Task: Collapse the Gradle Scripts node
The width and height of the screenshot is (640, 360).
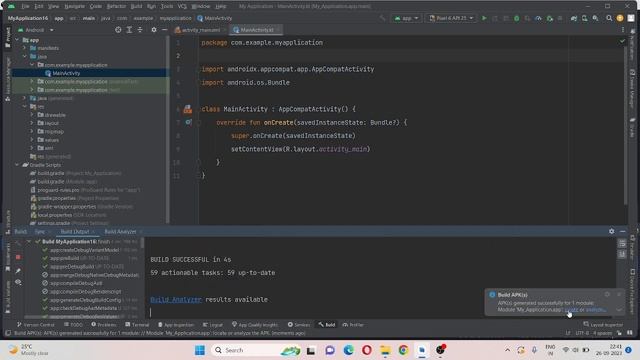Action: [x=17, y=165]
